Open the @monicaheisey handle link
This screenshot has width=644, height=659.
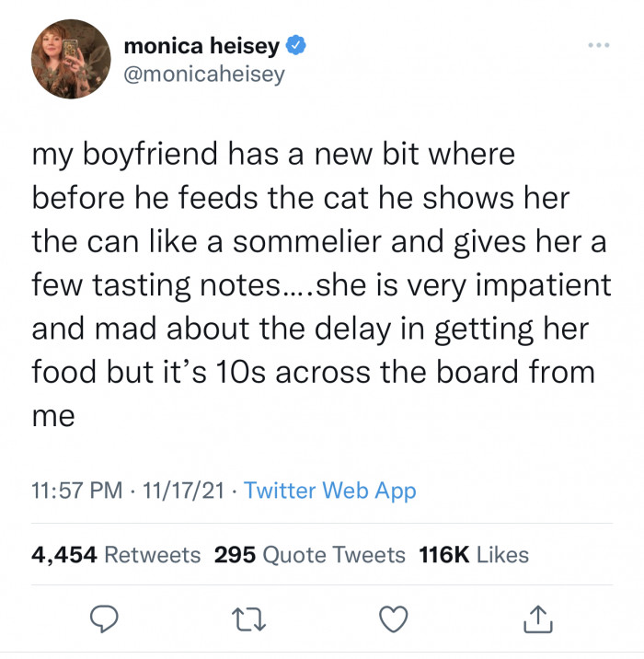point(203,74)
